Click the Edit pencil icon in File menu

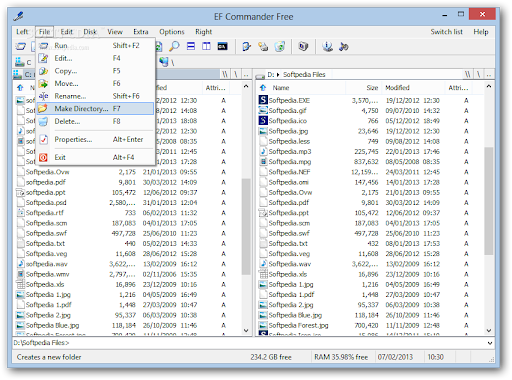tap(43, 58)
